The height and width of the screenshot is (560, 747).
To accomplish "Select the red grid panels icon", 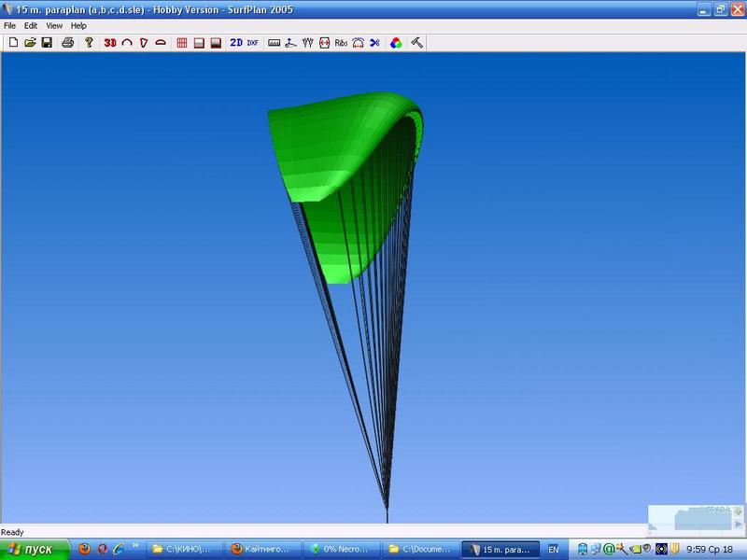I will pyautogui.click(x=182, y=43).
